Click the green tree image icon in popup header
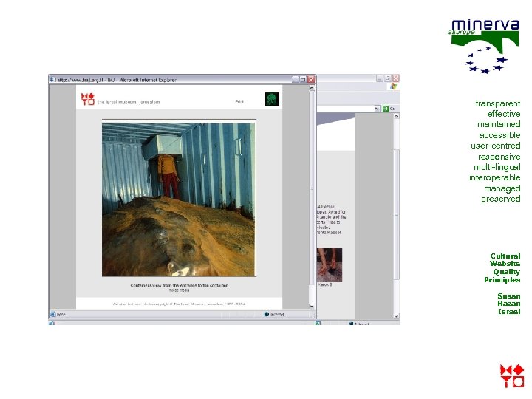The image size is (532, 399). pos(272,99)
